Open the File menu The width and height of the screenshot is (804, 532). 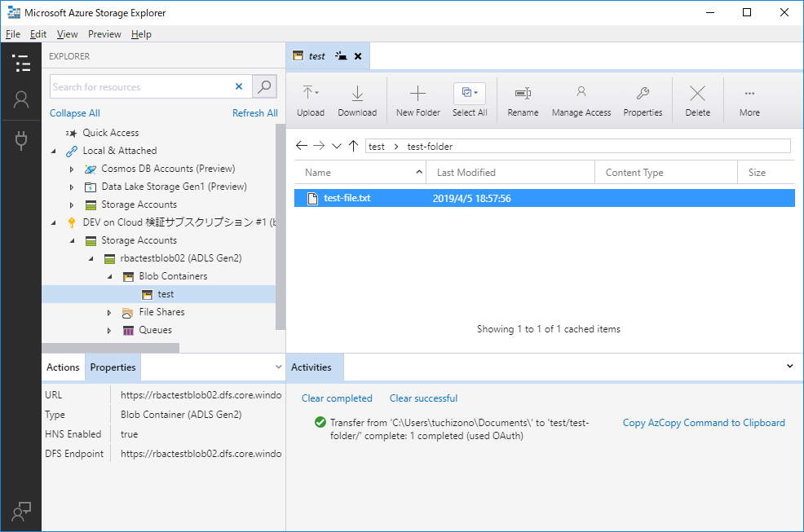pos(13,34)
